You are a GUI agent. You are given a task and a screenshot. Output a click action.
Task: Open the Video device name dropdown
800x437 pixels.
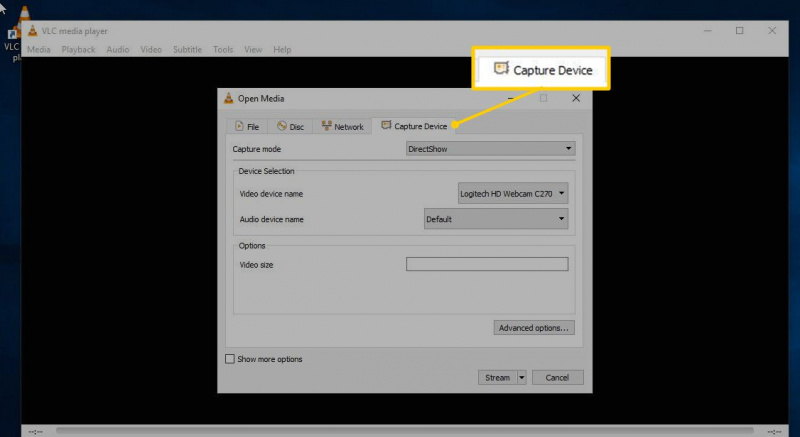pos(513,193)
